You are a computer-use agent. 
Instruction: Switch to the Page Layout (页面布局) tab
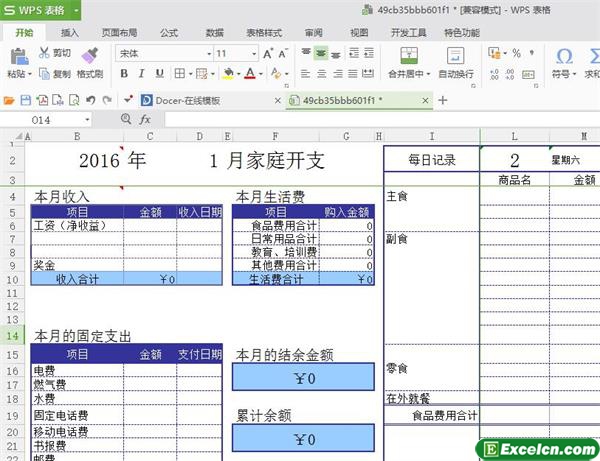click(x=119, y=33)
